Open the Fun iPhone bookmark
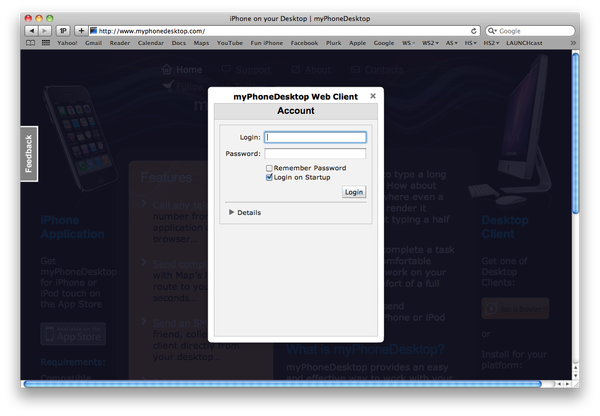 point(267,43)
